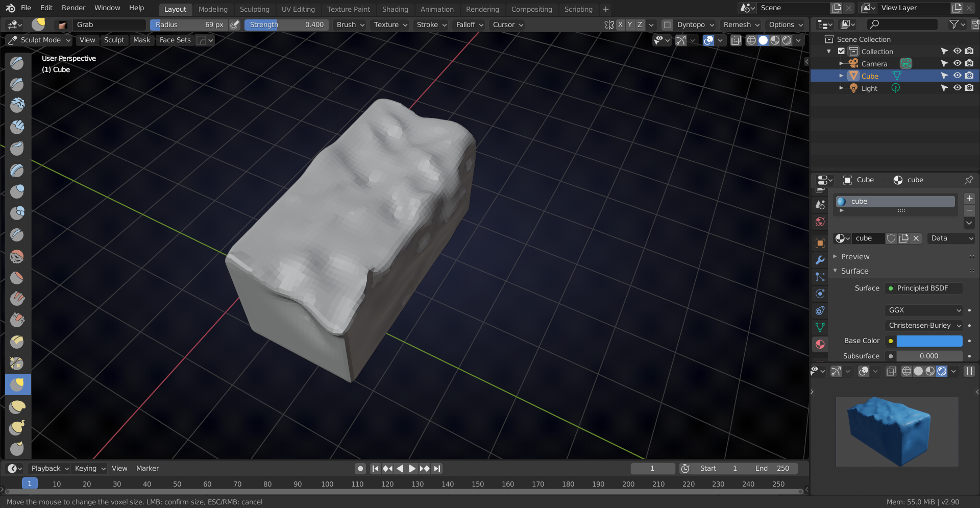This screenshot has height=508, width=980.
Task: Play the timeline animation forward
Action: [x=412, y=468]
